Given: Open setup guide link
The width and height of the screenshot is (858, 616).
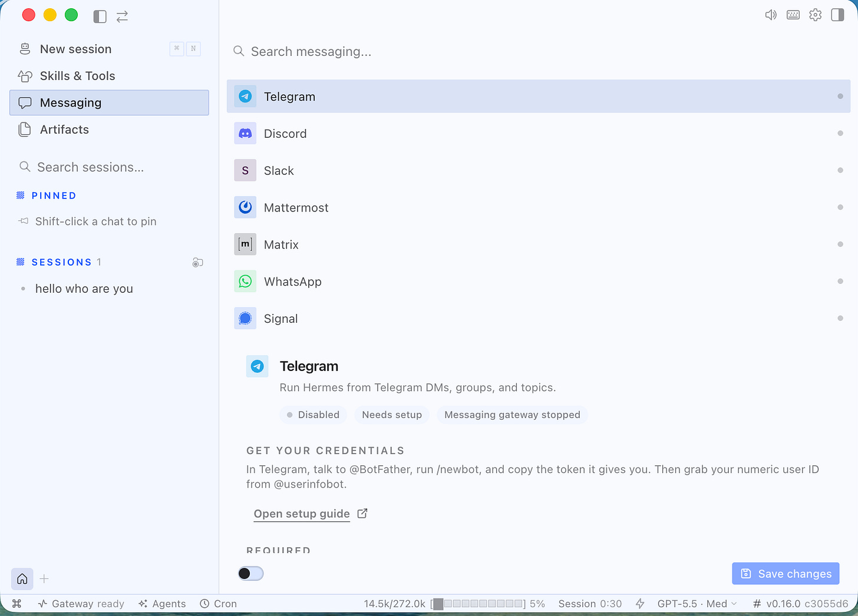Looking at the screenshot, I should coord(302,514).
